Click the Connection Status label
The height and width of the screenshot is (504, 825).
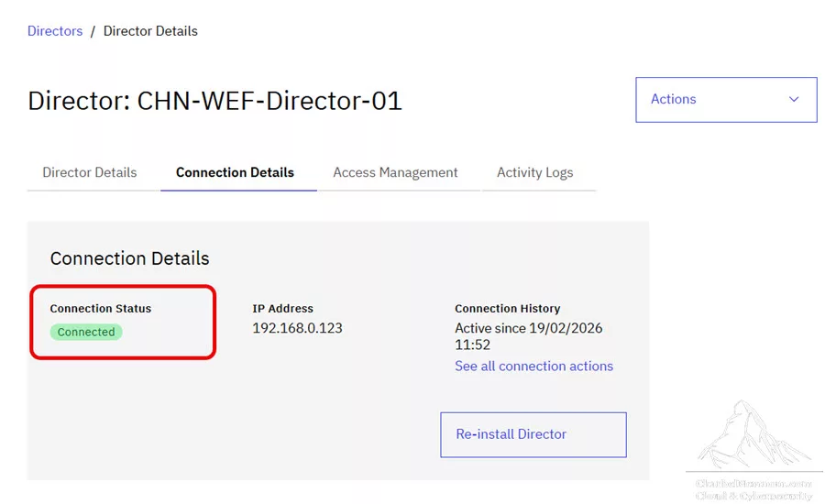tap(101, 308)
